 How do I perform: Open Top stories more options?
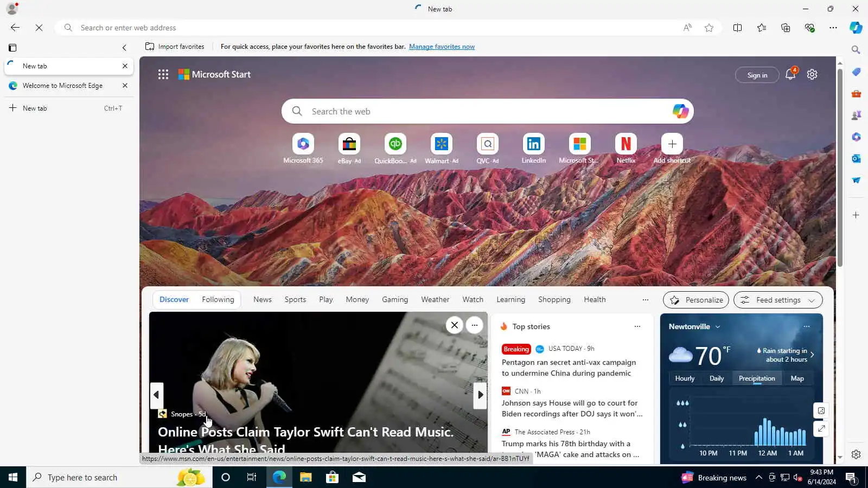pos(637,326)
